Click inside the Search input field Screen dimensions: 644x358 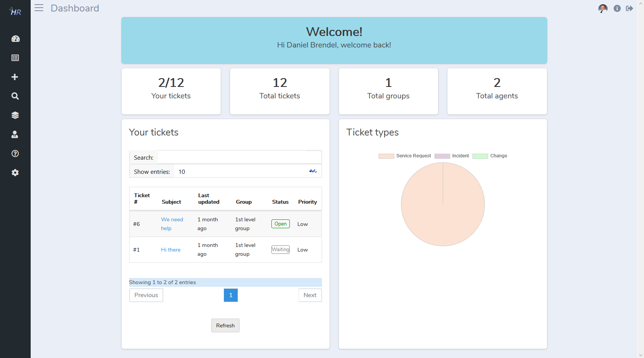(x=240, y=157)
